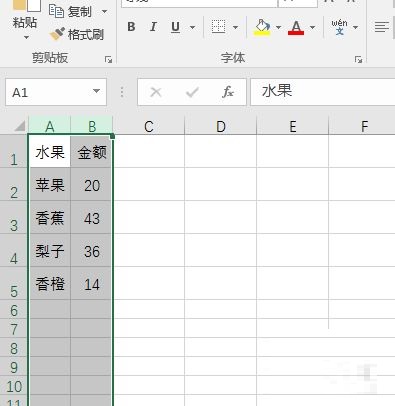Click the Enter checkmark formula button
Image resolution: width=395 pixels, height=406 pixels.
coord(192,92)
